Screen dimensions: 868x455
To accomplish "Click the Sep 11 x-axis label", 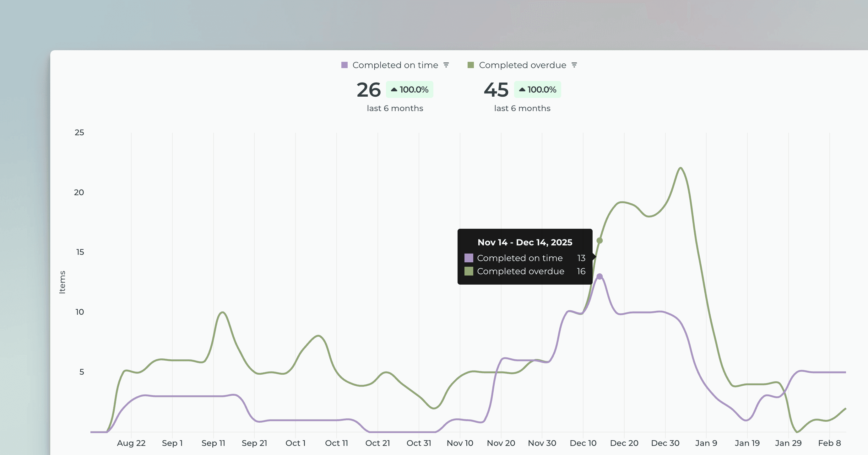I will (x=213, y=443).
